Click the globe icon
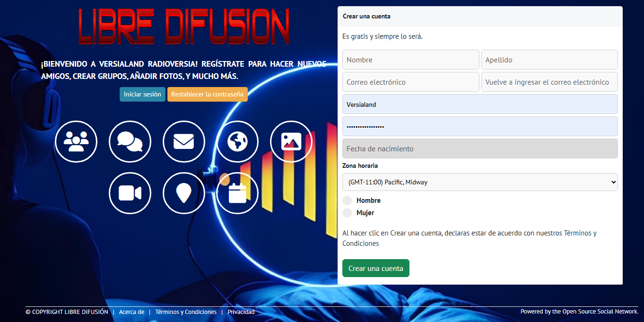 pyautogui.click(x=237, y=142)
